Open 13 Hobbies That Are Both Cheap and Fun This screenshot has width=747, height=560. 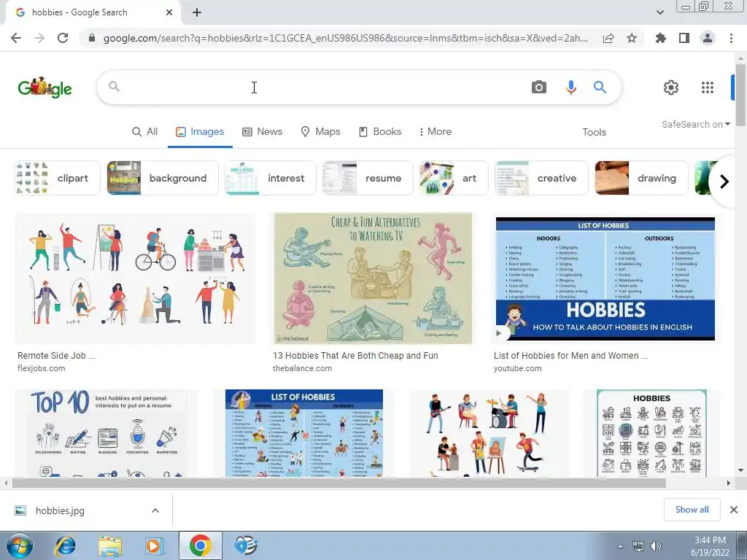[355, 356]
